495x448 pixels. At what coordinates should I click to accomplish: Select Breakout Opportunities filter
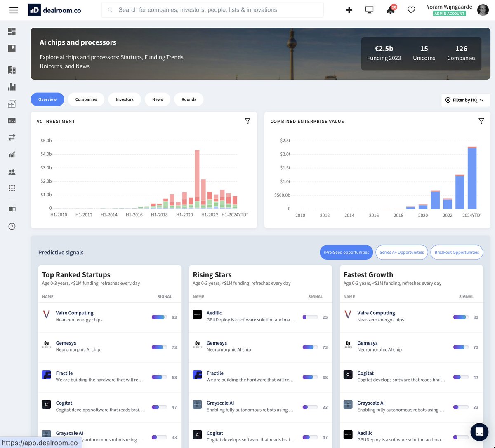pyautogui.click(x=457, y=252)
